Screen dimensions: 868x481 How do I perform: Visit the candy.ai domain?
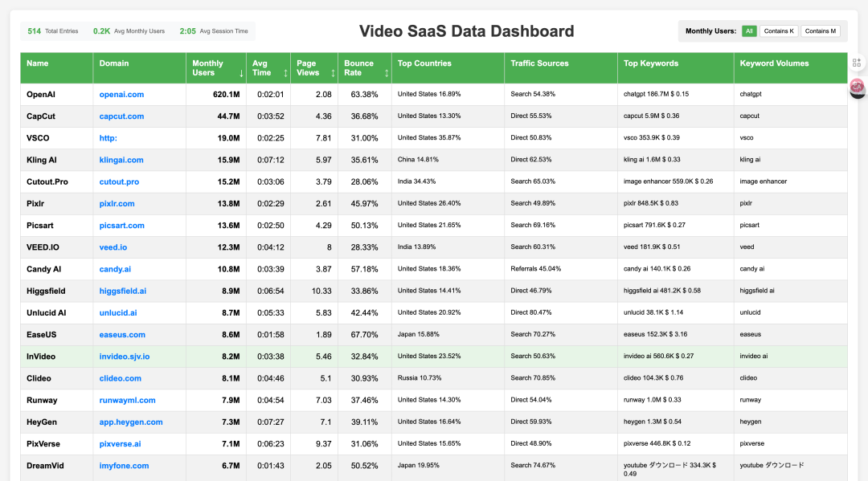[115, 269]
